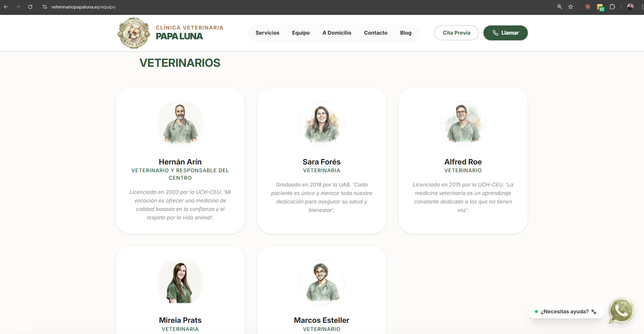Click the Papa Luna bulldog logo
The image size is (644, 334).
pyautogui.click(x=134, y=33)
